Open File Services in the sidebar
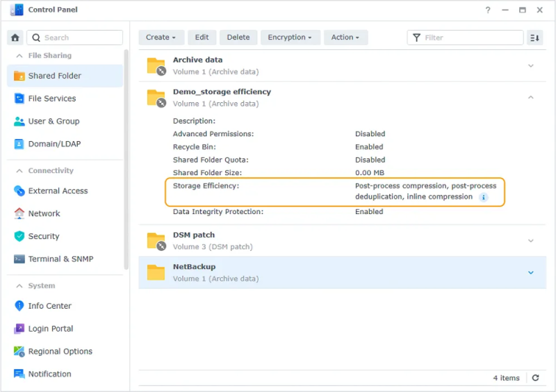The width and height of the screenshot is (556, 392). [65, 98]
